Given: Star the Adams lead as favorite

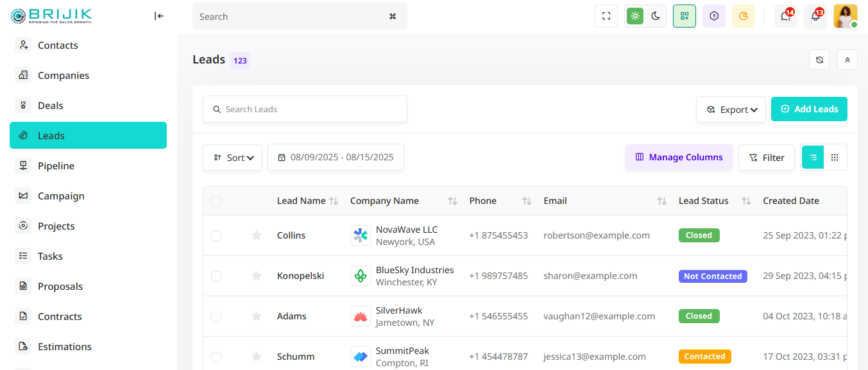Looking at the screenshot, I should [257, 316].
